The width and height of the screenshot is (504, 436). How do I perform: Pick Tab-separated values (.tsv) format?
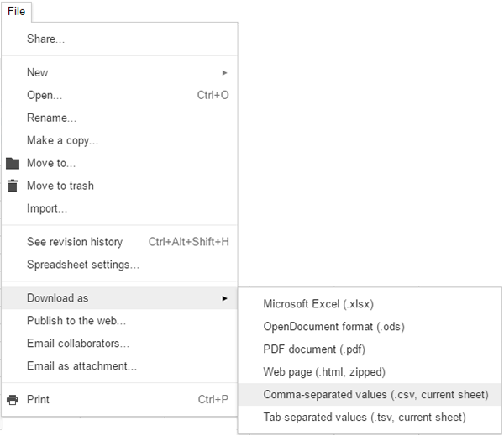[364, 418]
